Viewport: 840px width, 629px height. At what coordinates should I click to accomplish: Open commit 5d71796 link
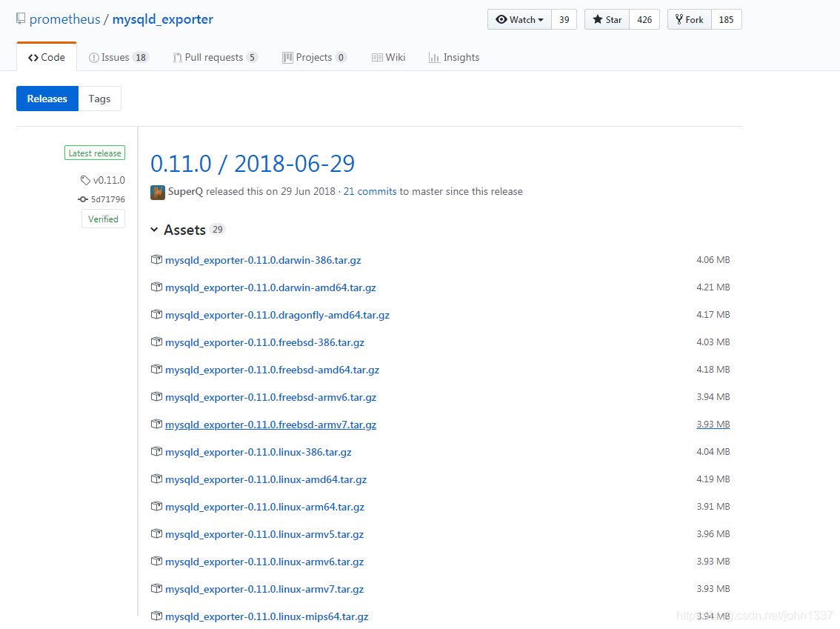[x=107, y=199]
